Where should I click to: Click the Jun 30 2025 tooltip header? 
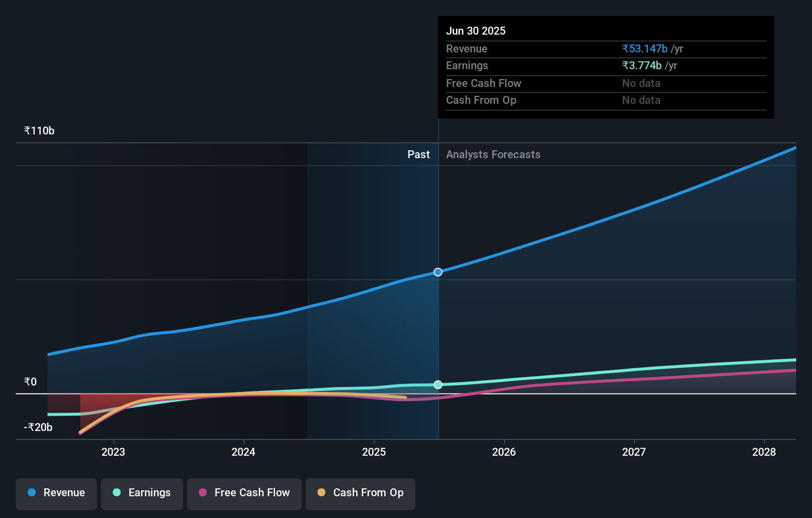[476, 31]
